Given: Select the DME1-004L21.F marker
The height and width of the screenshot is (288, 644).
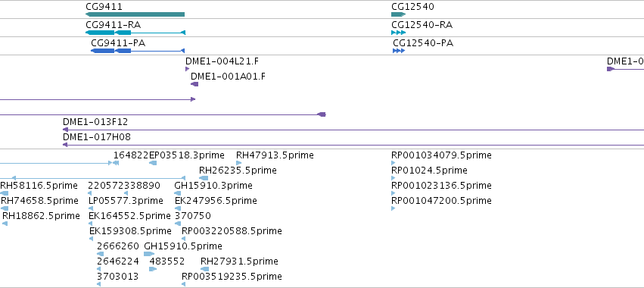Looking at the screenshot, I should pos(187,69).
